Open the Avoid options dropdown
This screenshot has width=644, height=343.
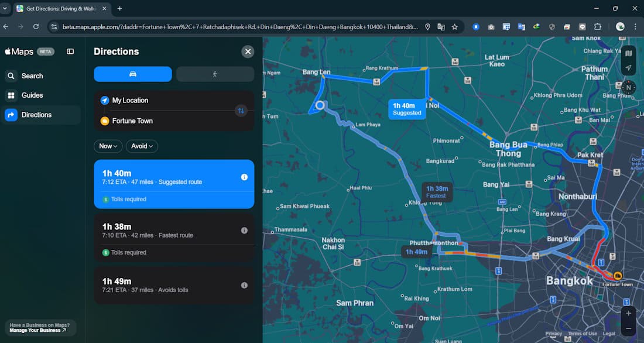click(x=142, y=146)
